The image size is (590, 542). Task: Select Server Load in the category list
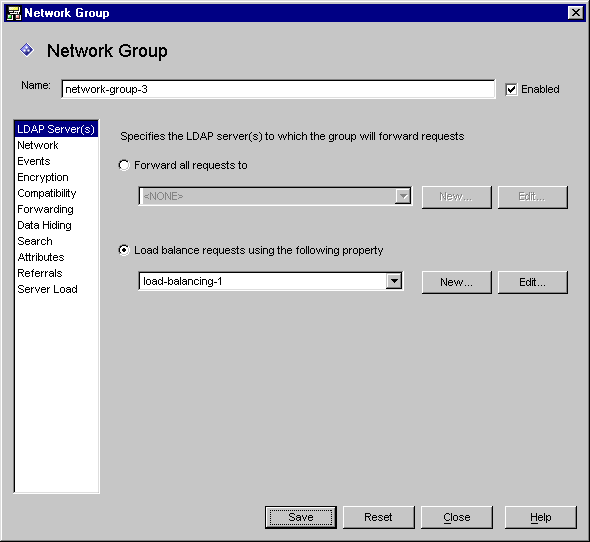56,289
